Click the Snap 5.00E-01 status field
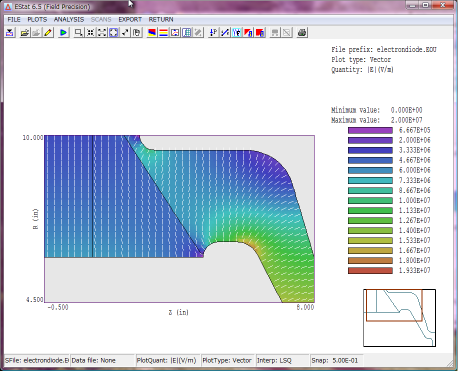The width and height of the screenshot is (458, 371). [336, 360]
